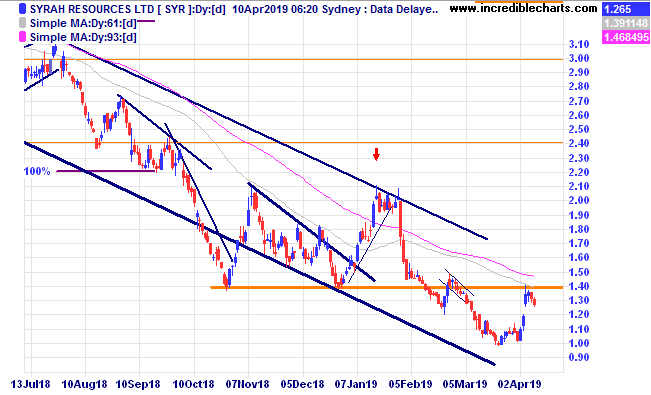Viewport: 651px width, 395px height.
Task: Click the 10Aug18 date label
Action: click(x=84, y=384)
